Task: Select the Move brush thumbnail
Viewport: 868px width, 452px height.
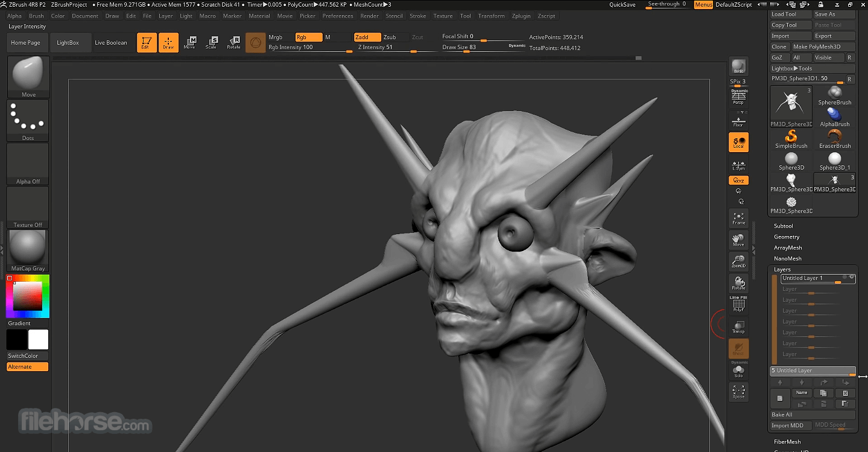Action: pos(28,77)
